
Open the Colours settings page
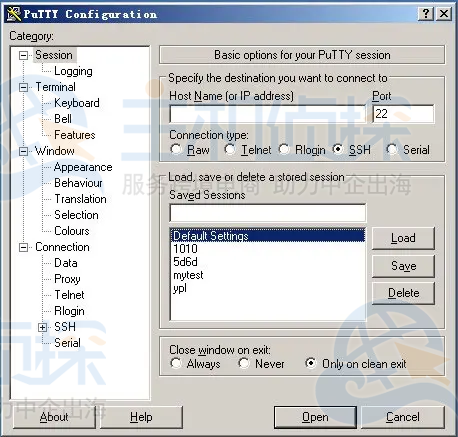(72, 231)
